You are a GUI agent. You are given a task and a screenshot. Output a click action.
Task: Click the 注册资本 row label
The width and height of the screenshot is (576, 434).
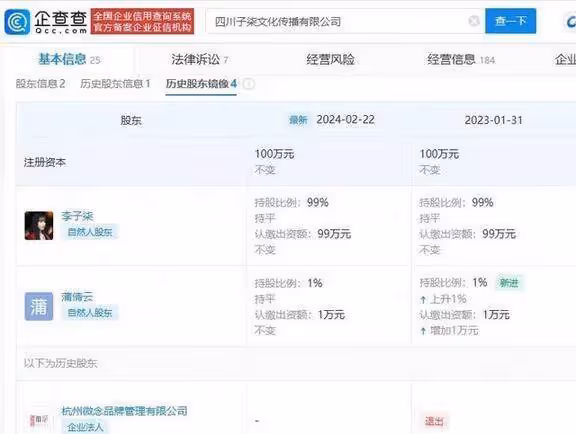coord(45,162)
